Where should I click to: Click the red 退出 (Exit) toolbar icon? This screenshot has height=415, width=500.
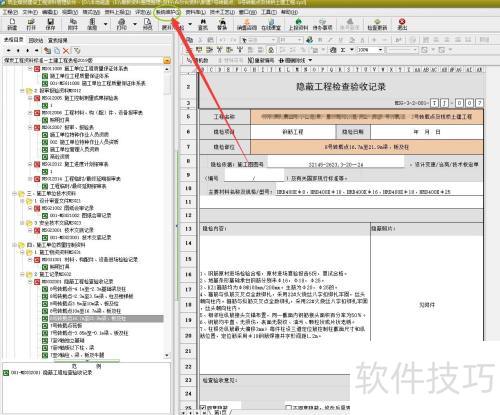pyautogui.click(x=402, y=24)
